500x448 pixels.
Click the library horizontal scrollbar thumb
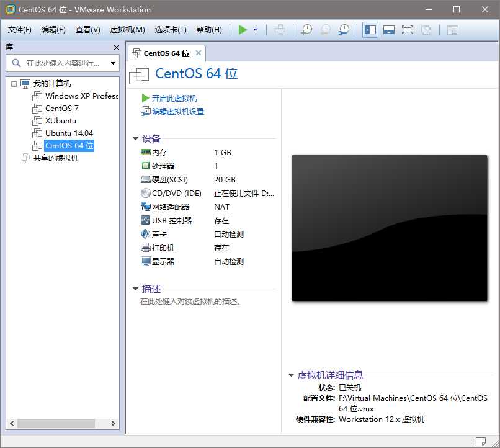(x=56, y=423)
